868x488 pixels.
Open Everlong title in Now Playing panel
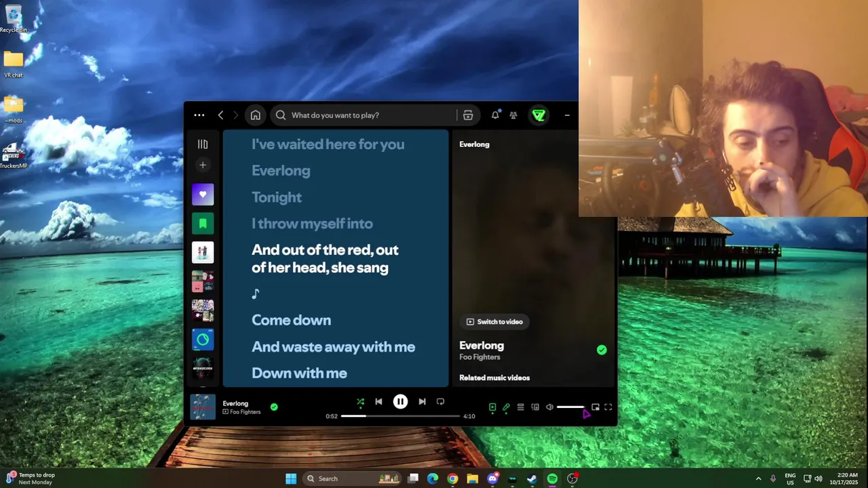481,346
